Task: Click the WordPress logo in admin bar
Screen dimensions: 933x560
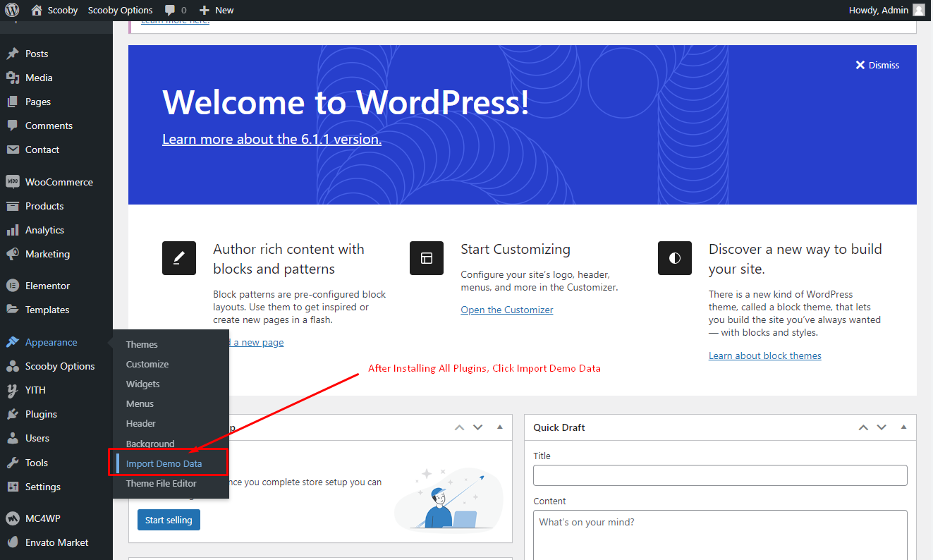Action: [12, 10]
